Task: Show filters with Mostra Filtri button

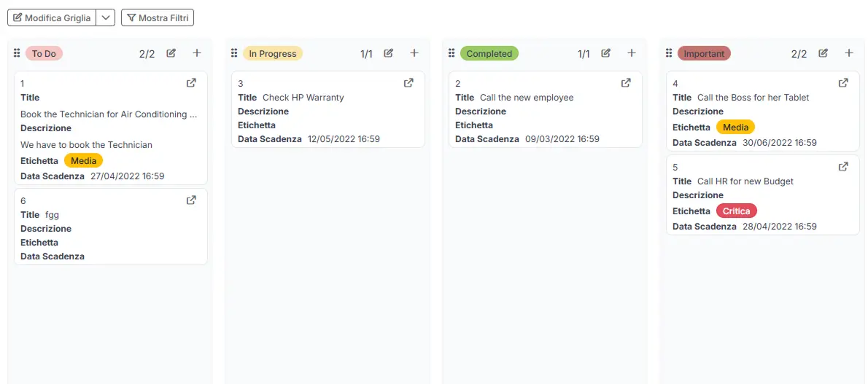Action: coord(158,17)
